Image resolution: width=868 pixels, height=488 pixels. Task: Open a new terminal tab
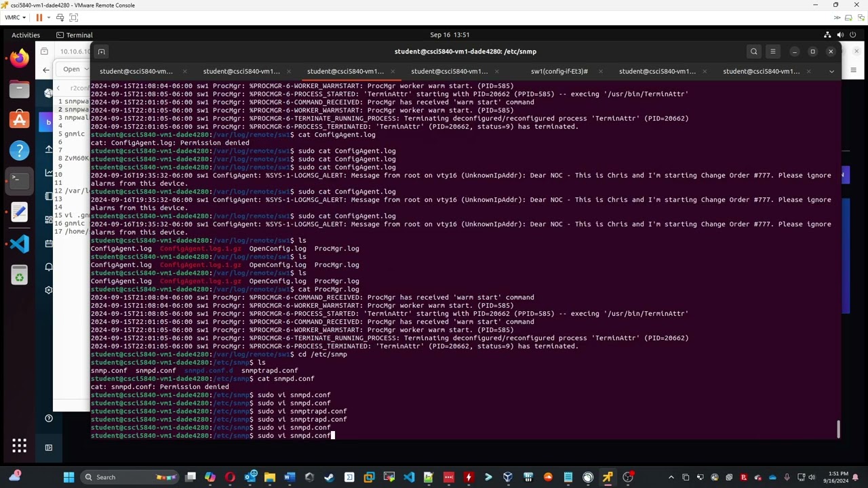tap(101, 52)
